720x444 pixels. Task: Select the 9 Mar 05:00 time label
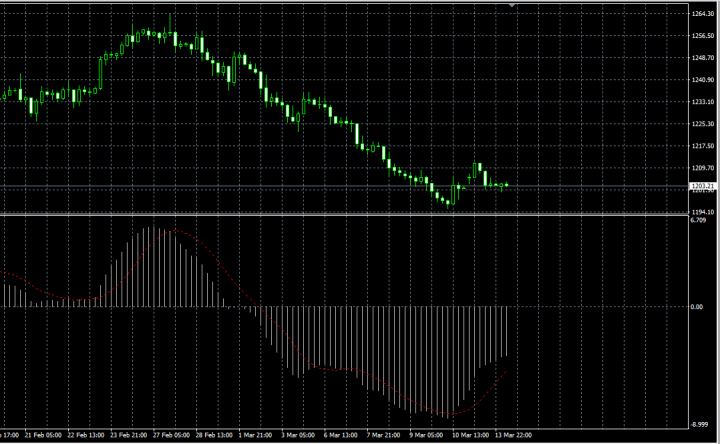tap(428, 436)
